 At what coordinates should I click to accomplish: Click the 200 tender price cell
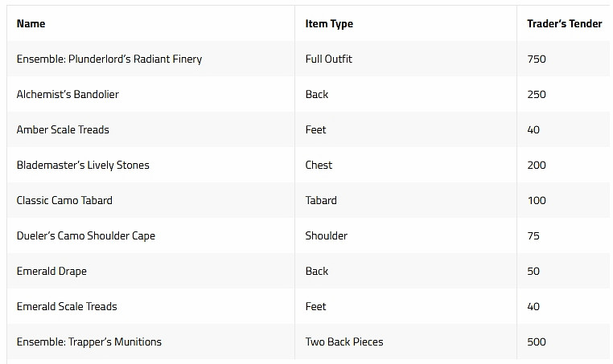click(x=537, y=166)
